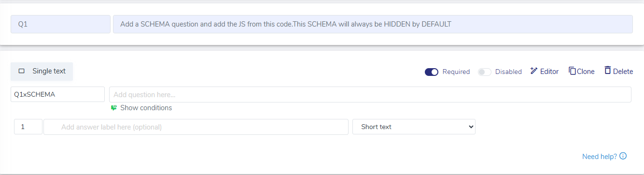The image size is (644, 175).
Task: Click the answer number field showing 1
Action: (x=28, y=127)
